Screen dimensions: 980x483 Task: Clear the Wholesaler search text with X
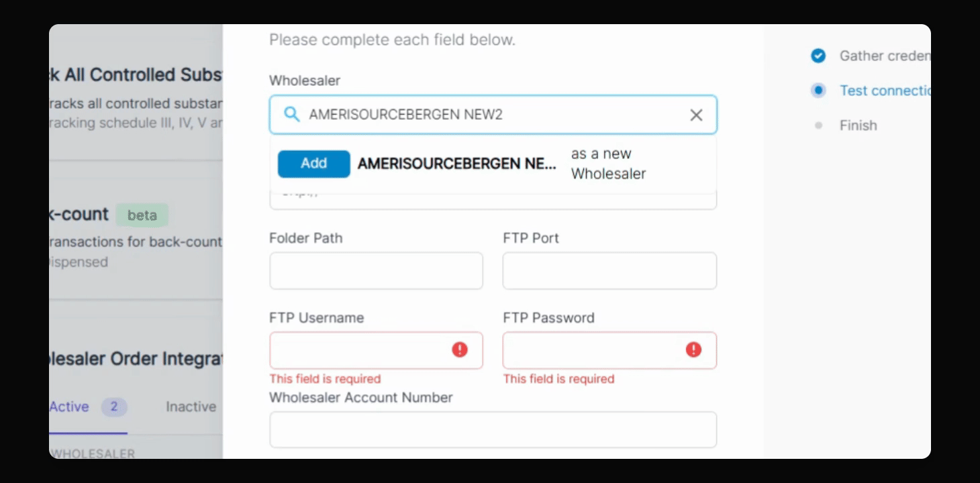[696, 115]
